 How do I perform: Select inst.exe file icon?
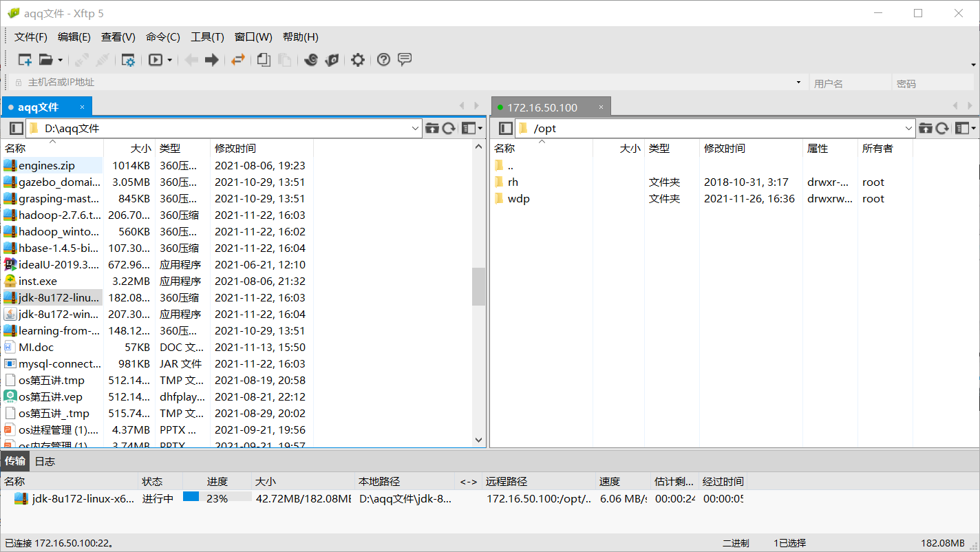(10, 281)
